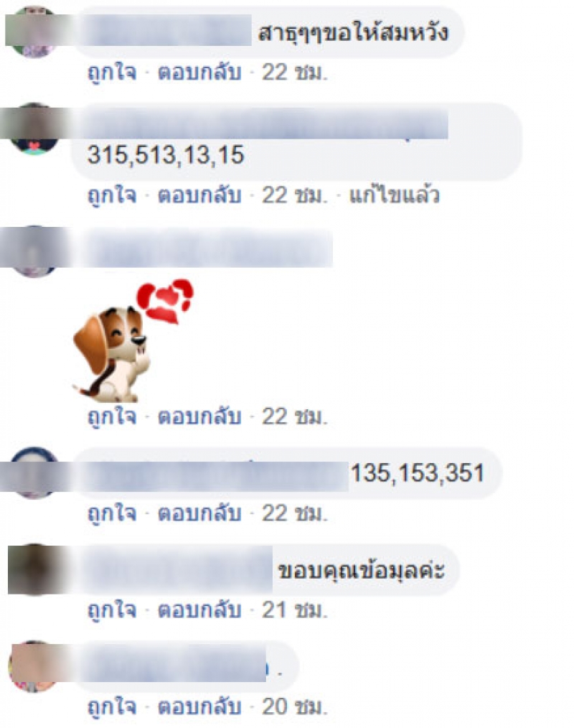Open avatar of the 315,513,13,15 commenter
574x728 pixels.
(34, 129)
